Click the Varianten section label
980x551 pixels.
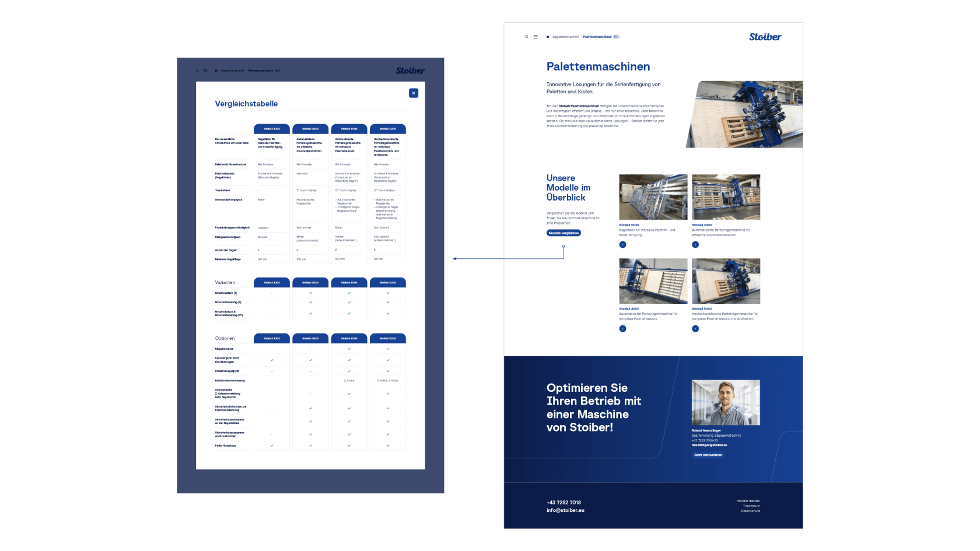[x=225, y=282]
